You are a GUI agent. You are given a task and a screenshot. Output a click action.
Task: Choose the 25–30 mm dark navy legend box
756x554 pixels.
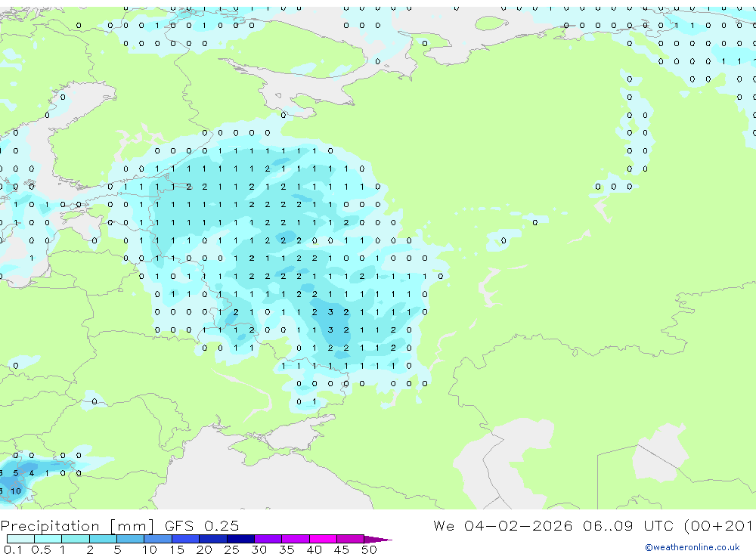tap(240, 539)
